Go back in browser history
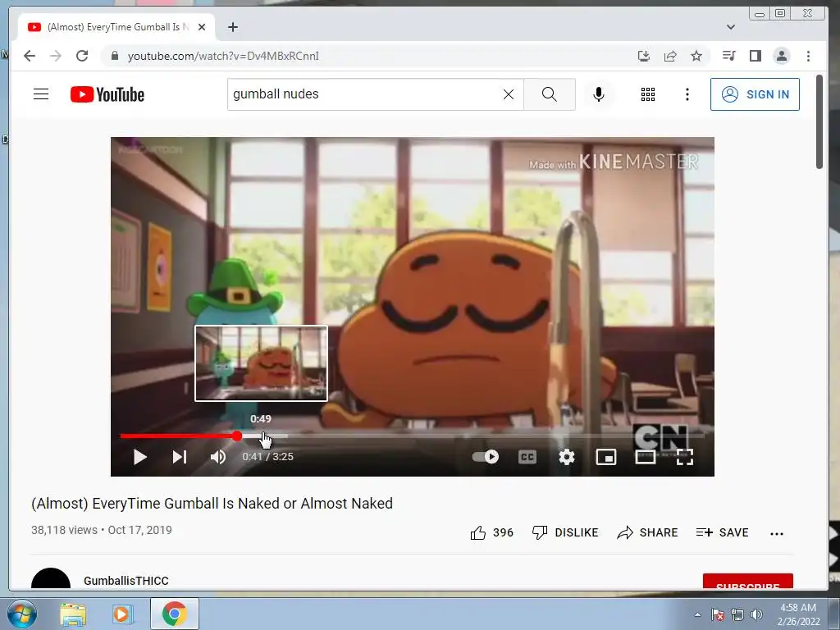This screenshot has height=630, width=840. point(30,56)
